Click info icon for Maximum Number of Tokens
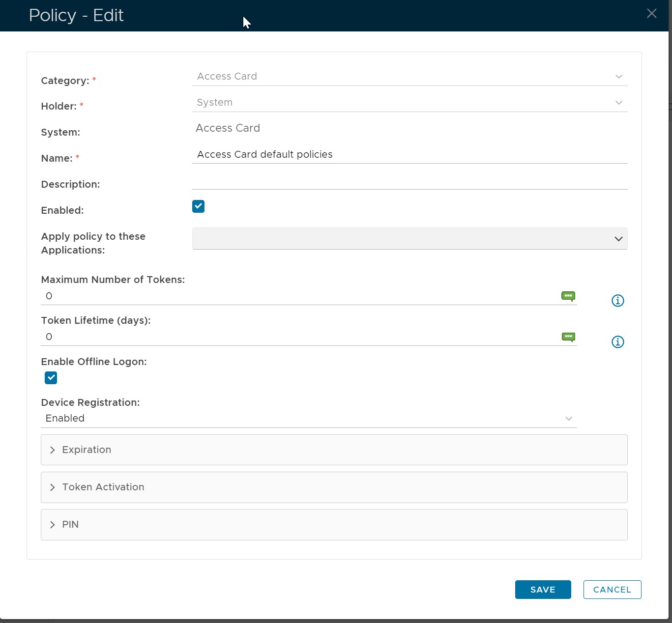The image size is (672, 623). [617, 301]
